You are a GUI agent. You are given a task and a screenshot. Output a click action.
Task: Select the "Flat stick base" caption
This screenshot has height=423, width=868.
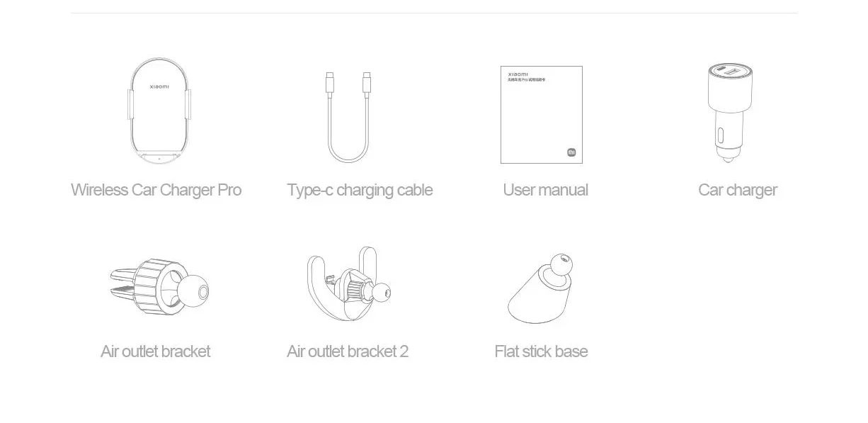(542, 351)
